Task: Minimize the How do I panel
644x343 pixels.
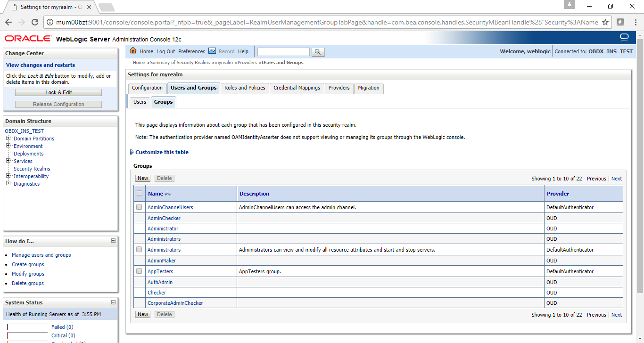Action: [113, 241]
